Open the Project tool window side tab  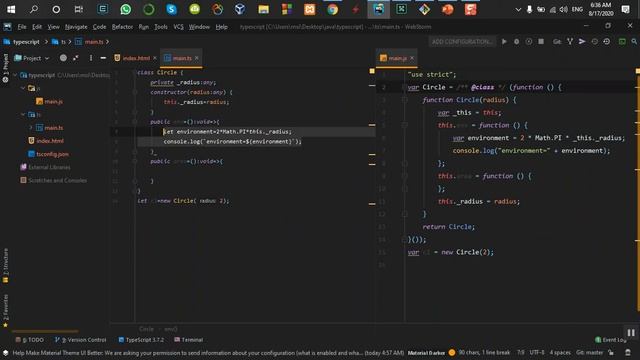point(5,68)
